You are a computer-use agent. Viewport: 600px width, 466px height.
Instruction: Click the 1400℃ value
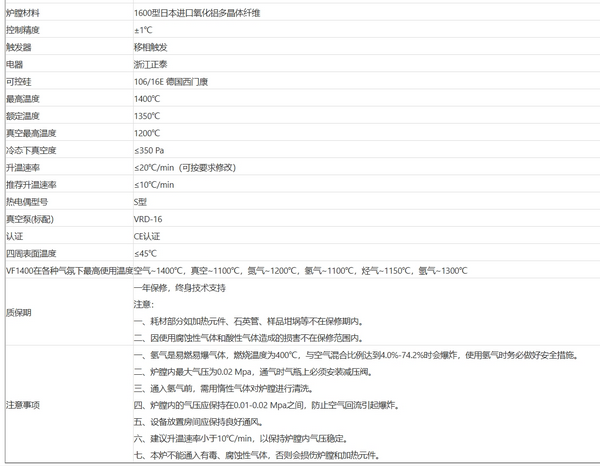147,99
